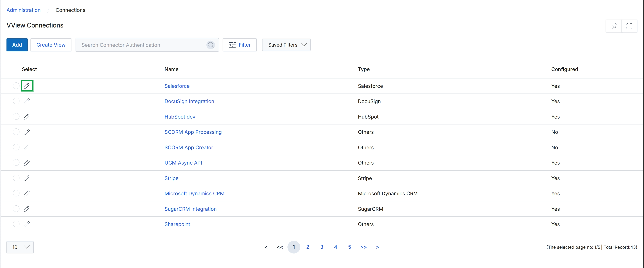Image resolution: width=644 pixels, height=268 pixels.
Task: Open the Sharepoint connection link
Action: tap(177, 224)
